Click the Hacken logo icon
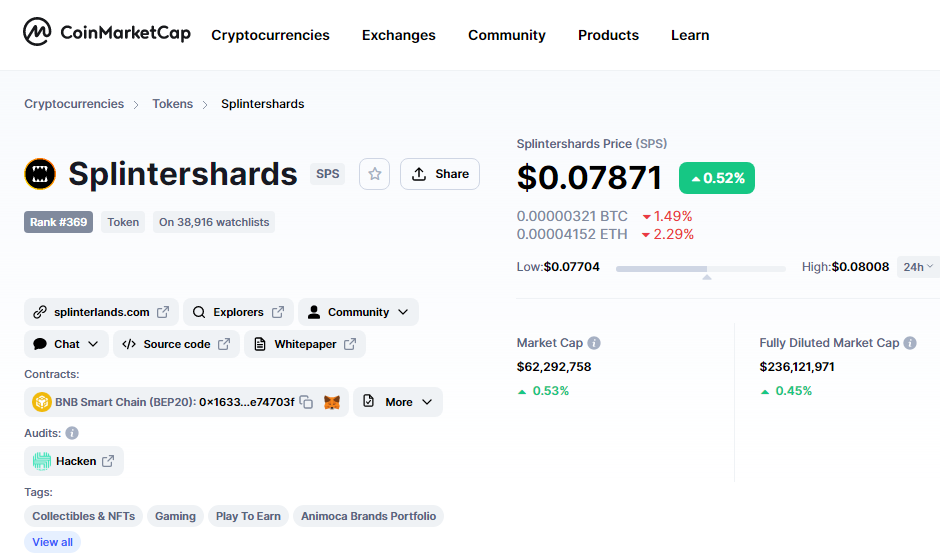Viewport: 940px width, 555px height. 42,461
